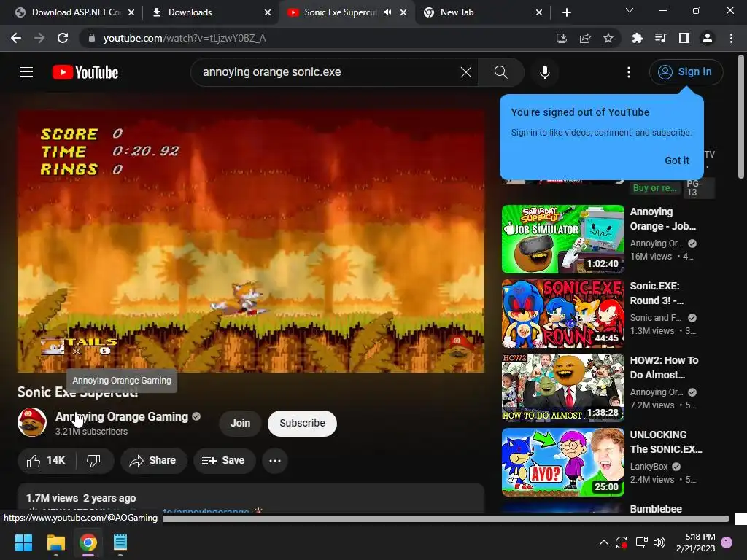The width and height of the screenshot is (747, 560).
Task: Click the magnifier search button
Action: 500,72
